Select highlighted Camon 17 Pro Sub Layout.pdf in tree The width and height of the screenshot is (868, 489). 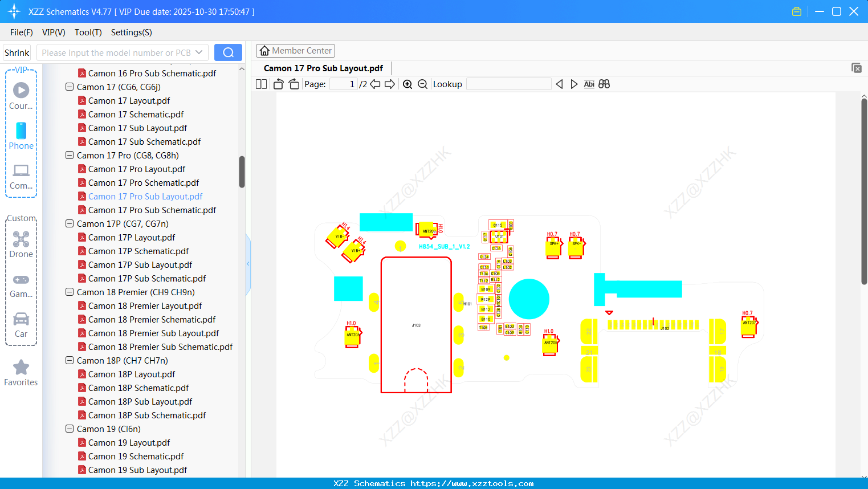click(145, 197)
